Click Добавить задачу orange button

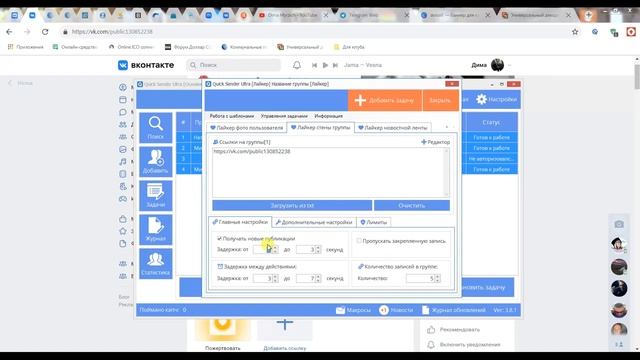pos(385,100)
